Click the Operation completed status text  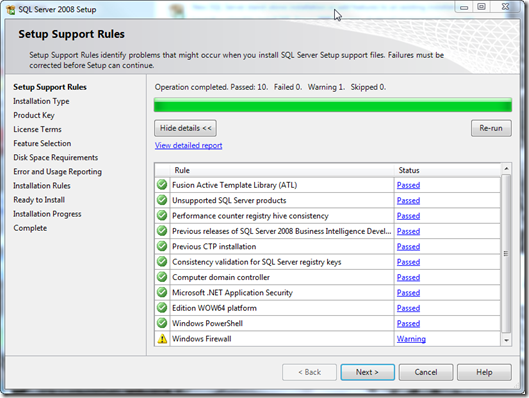point(270,87)
